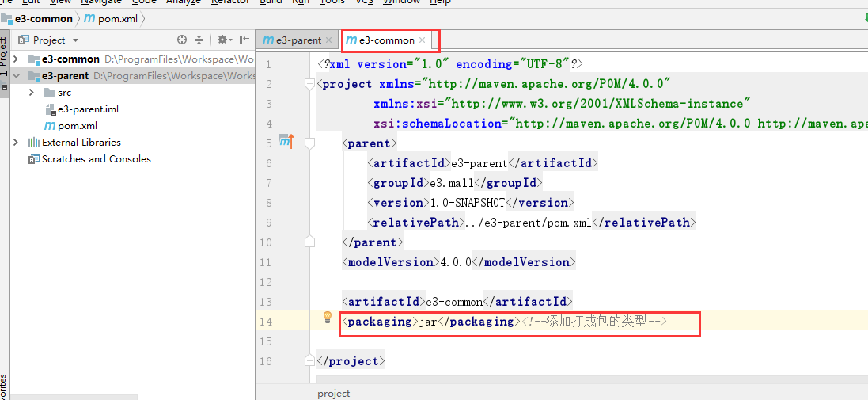Expand the e3-common module node

point(16,59)
